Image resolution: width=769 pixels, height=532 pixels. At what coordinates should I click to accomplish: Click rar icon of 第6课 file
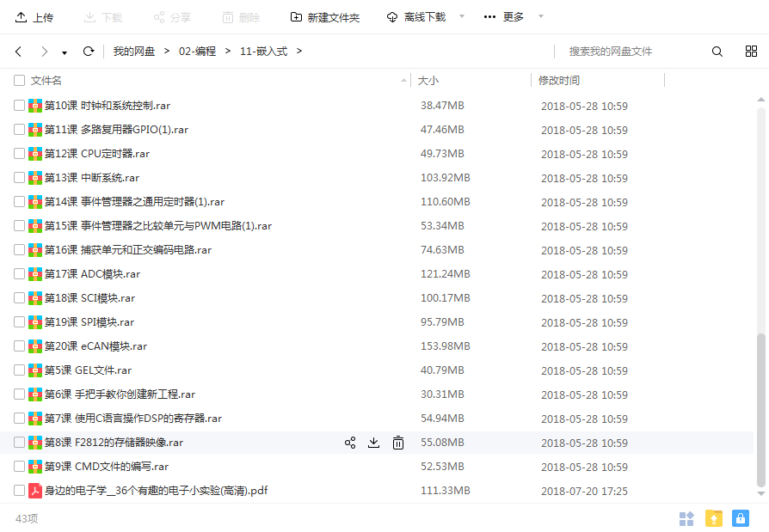[x=34, y=394]
